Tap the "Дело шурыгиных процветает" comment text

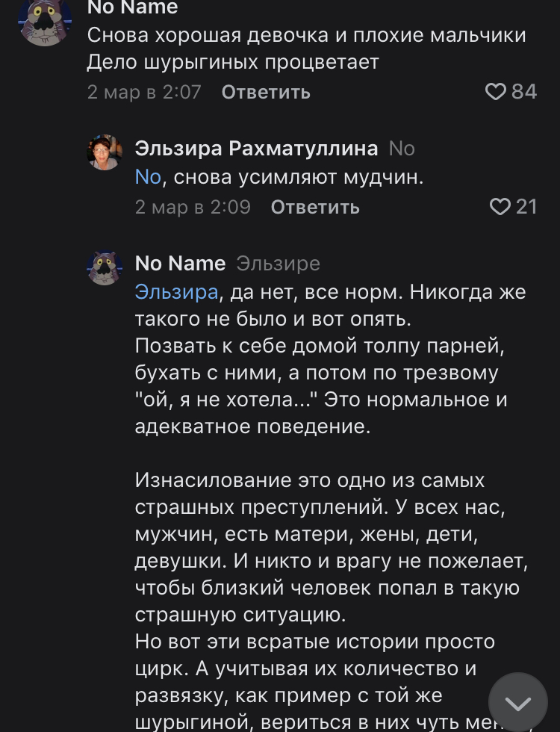coord(233,63)
